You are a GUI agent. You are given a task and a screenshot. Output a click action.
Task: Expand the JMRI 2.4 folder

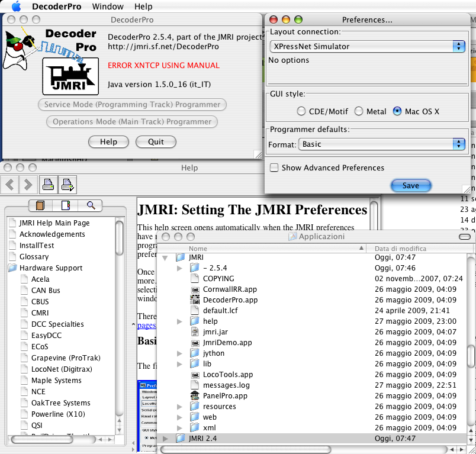pyautogui.click(x=165, y=439)
